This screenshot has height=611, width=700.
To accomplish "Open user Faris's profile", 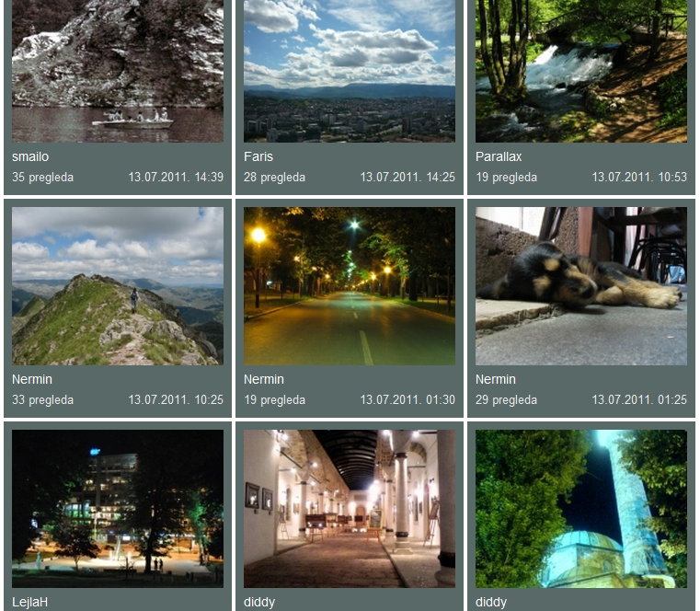I will 258,156.
